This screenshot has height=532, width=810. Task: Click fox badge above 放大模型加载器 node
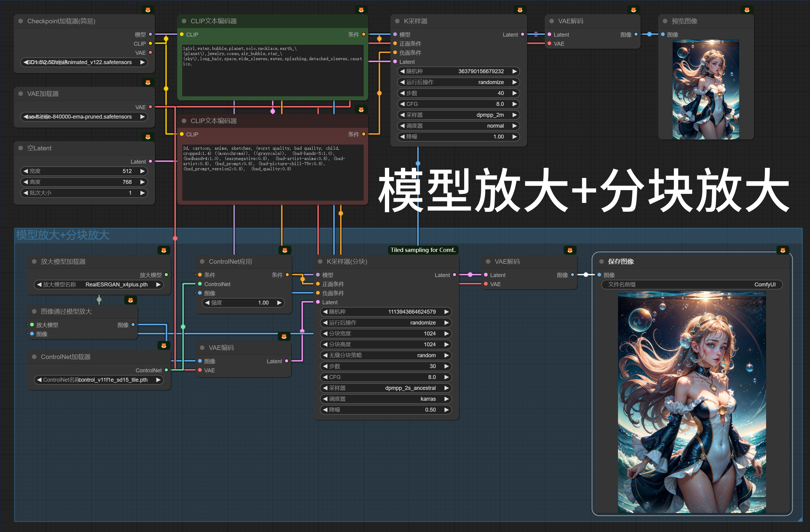164,250
